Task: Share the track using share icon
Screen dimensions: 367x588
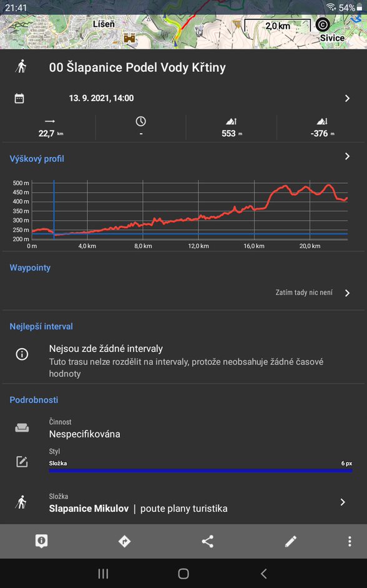Action: click(x=207, y=541)
